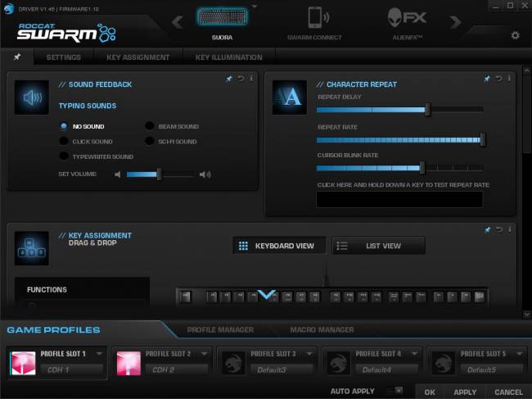The height and width of the screenshot is (399, 532).
Task: Choose the Typewriter Sound option
Action: pos(64,156)
